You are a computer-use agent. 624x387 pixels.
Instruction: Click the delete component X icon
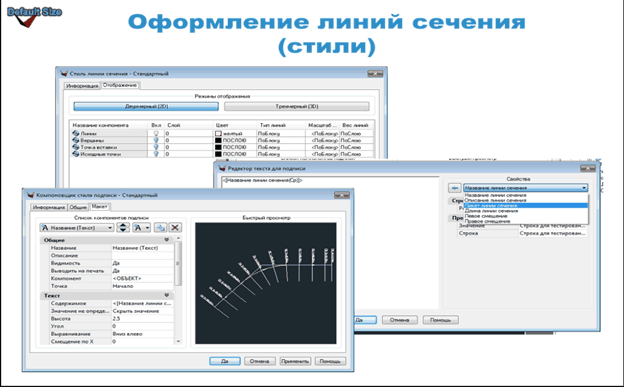[x=175, y=227]
